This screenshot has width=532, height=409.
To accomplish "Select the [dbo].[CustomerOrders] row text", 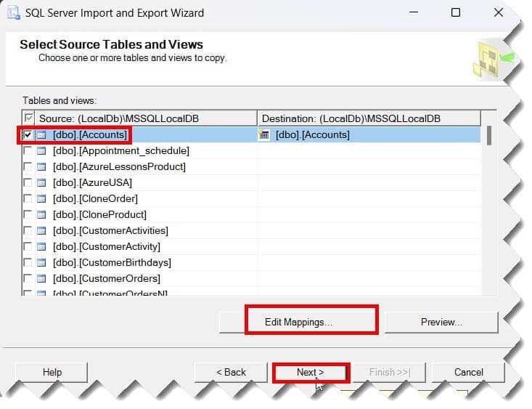I will 107,278.
